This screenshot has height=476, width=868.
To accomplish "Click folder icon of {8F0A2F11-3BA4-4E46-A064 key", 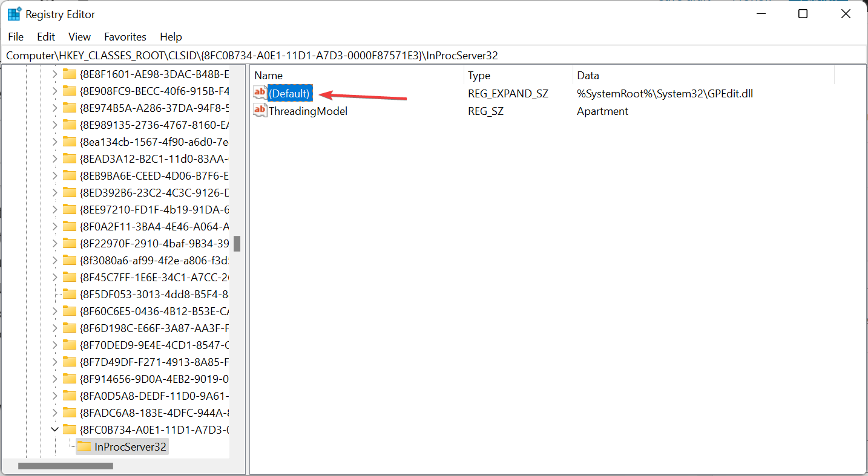I will [69, 227].
